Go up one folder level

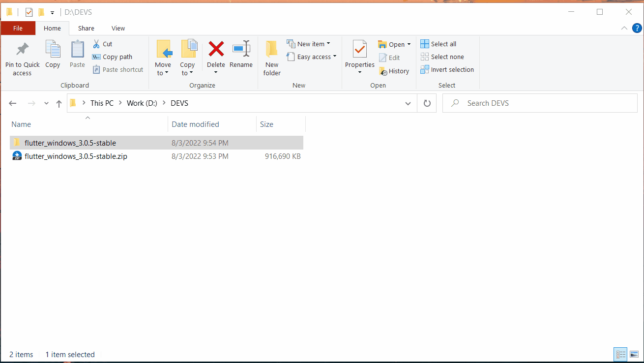[59, 103]
